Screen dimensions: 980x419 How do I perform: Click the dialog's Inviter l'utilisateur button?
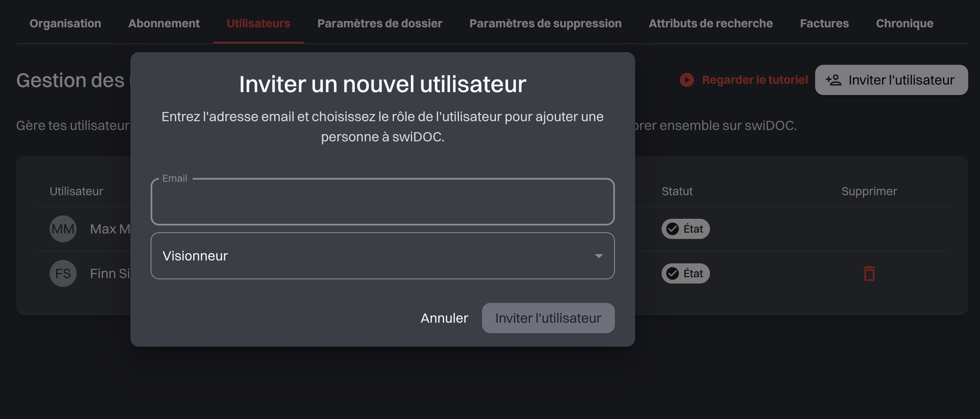click(x=548, y=318)
